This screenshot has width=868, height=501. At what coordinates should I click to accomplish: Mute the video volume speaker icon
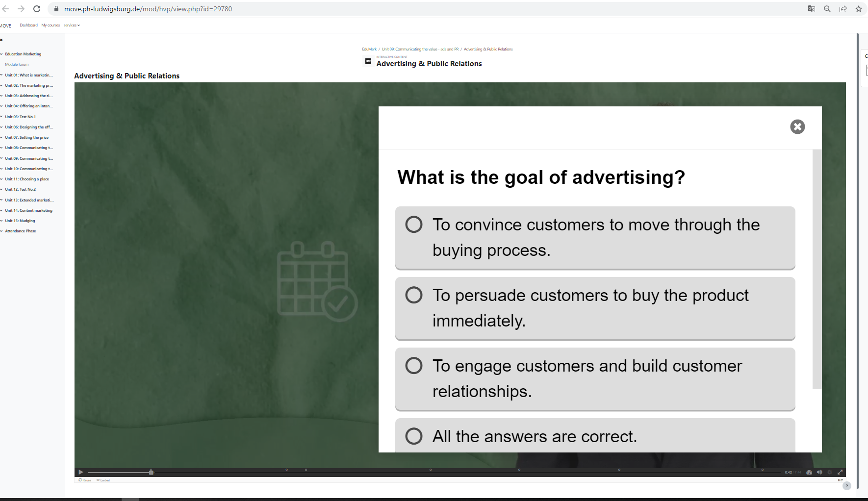point(819,473)
